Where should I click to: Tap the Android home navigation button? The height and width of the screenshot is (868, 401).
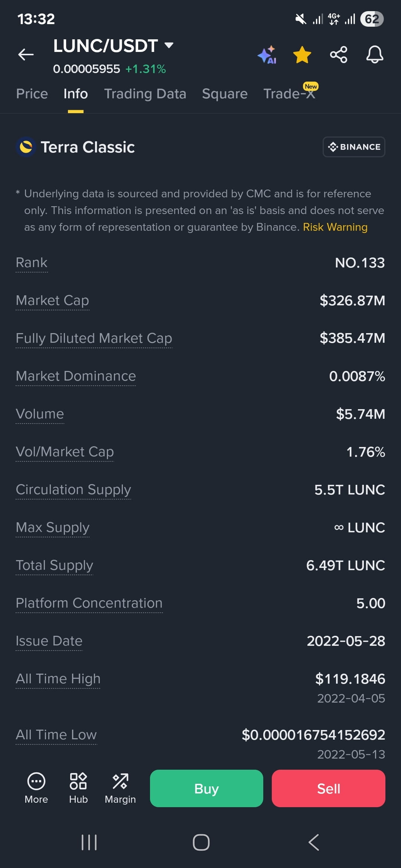tap(201, 842)
